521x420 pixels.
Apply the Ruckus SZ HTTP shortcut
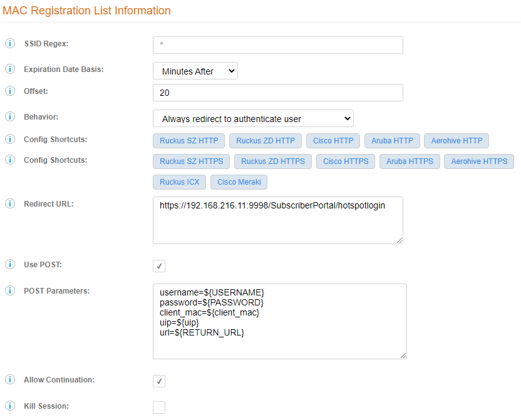(x=188, y=141)
